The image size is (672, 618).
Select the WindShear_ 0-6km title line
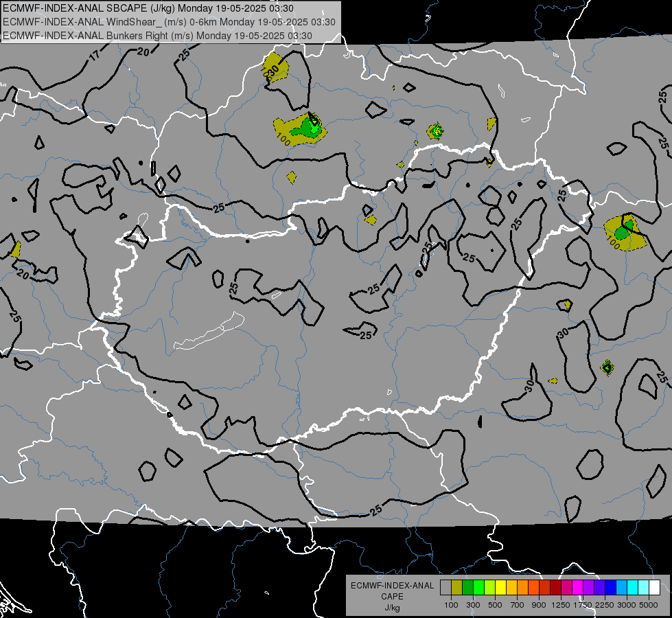pos(169,22)
